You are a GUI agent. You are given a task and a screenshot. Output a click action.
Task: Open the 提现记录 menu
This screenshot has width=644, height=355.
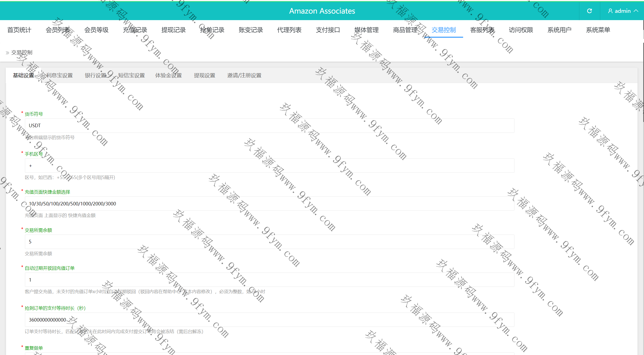173,30
